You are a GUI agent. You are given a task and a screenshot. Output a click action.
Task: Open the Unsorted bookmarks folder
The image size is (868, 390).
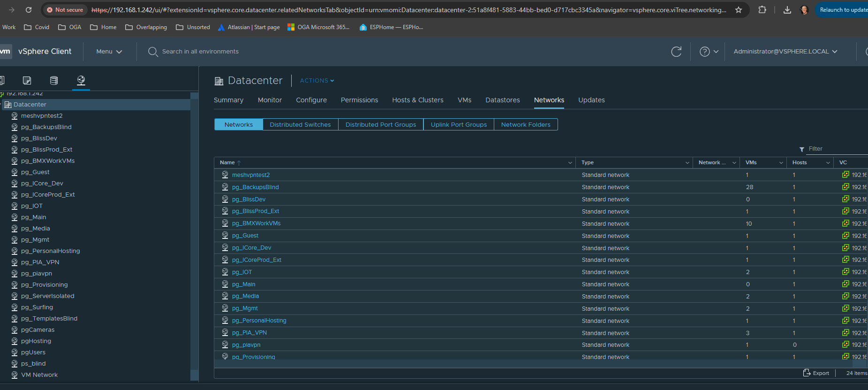[x=193, y=27]
